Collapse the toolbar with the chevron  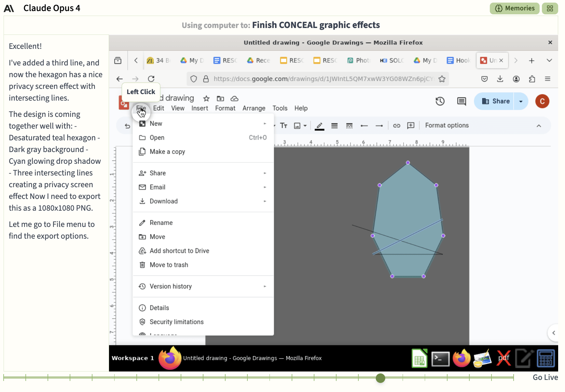[x=539, y=126]
